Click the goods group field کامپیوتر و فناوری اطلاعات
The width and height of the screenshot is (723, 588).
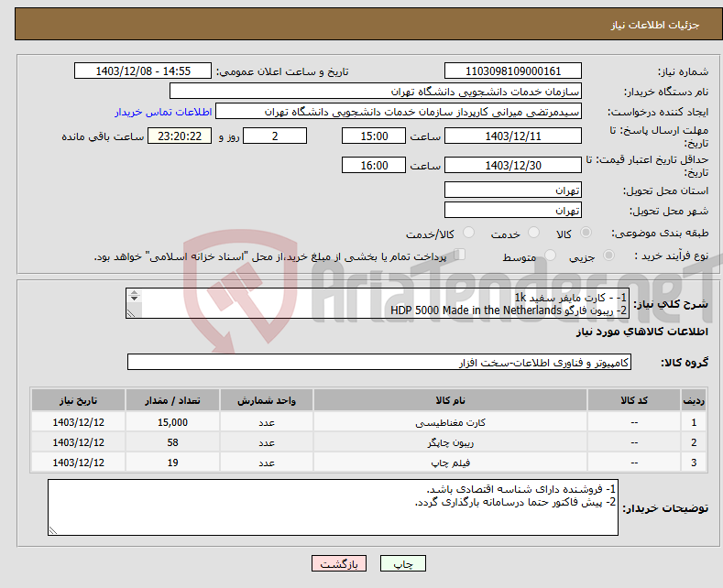click(x=379, y=362)
